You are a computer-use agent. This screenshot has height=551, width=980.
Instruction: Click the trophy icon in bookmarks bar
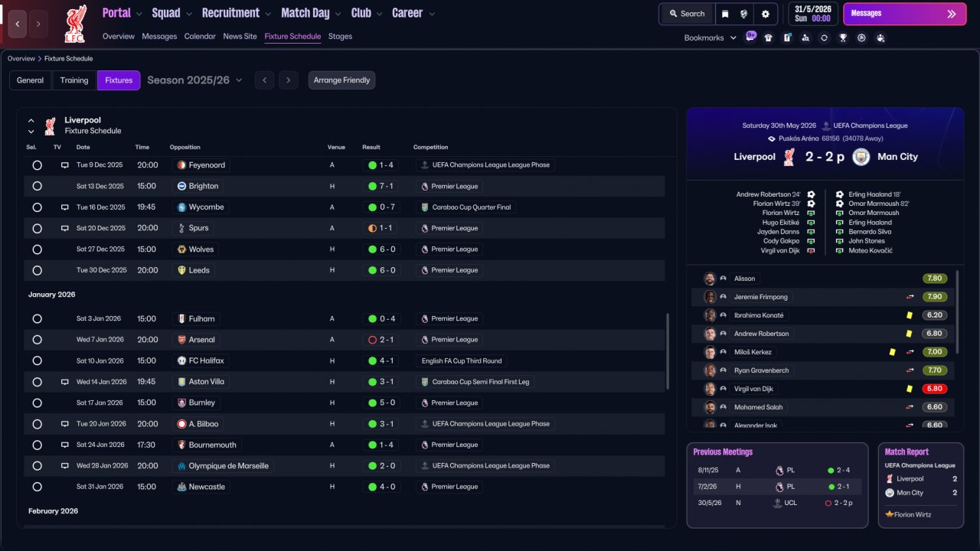click(843, 37)
